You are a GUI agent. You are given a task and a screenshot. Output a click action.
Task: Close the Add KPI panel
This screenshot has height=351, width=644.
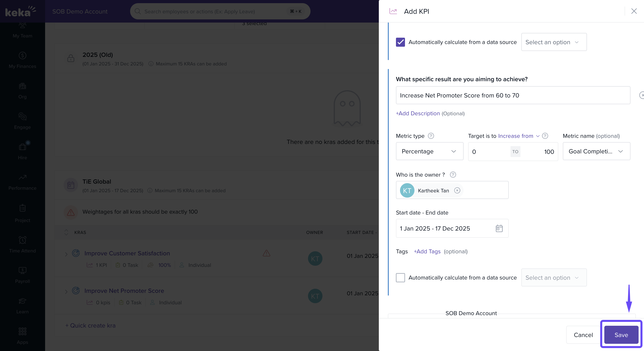click(x=633, y=11)
